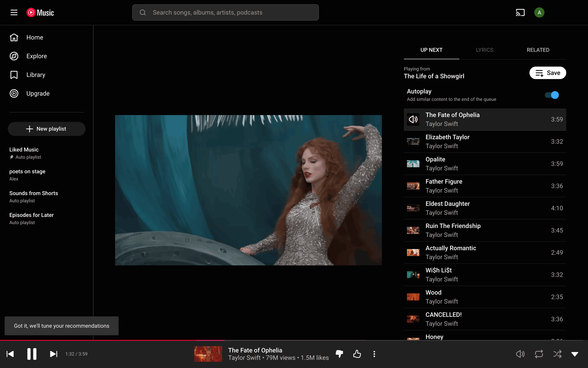Image resolution: width=588 pixels, height=368 pixels.
Task: Click the Wood queue thumbnail
Action: [413, 297]
